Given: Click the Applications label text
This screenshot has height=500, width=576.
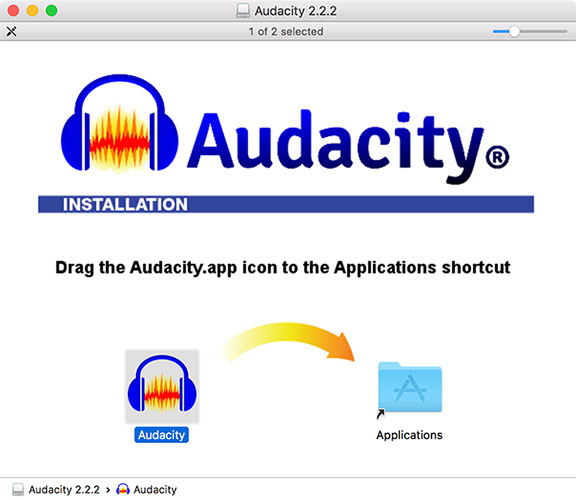Looking at the screenshot, I should (409, 435).
